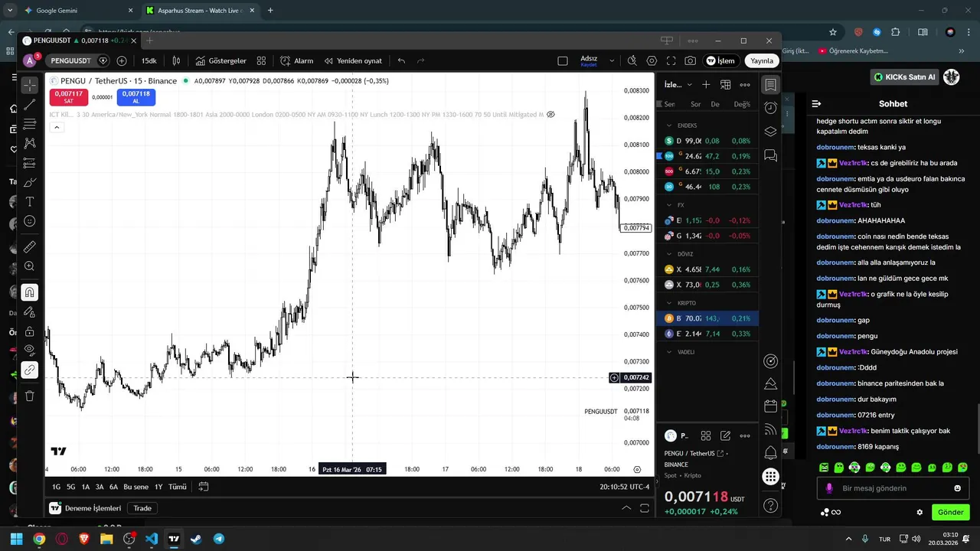Click the compare or add symbol plus
This screenshot has width=980, height=551.
(122, 60)
